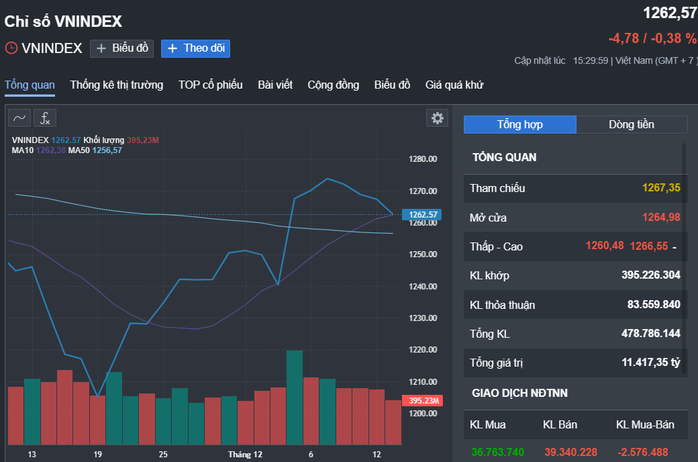This screenshot has height=462, width=698.
Task: Click the line chart type icon
Action: (x=19, y=118)
